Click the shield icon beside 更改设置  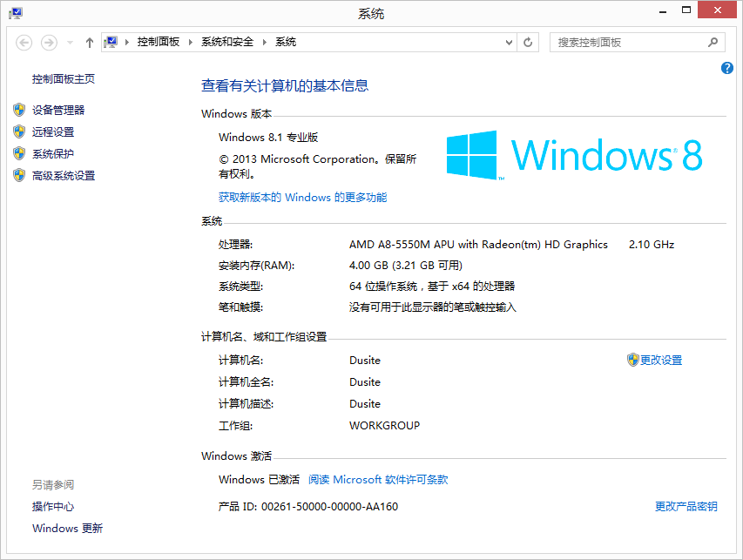[x=633, y=360]
